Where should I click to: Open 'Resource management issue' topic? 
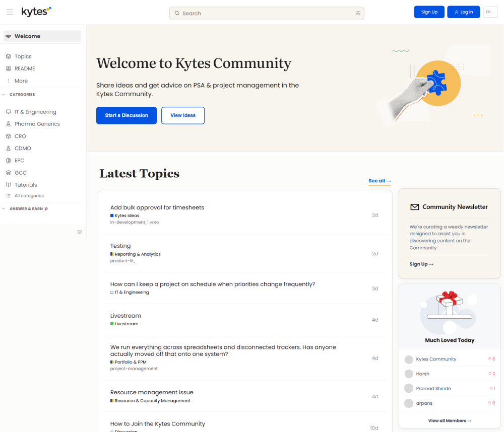(x=152, y=393)
